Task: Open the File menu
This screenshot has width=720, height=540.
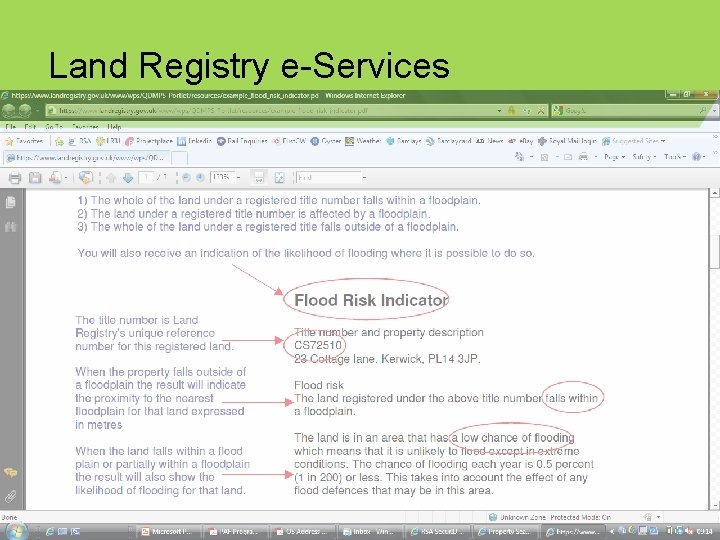Action: (11, 127)
